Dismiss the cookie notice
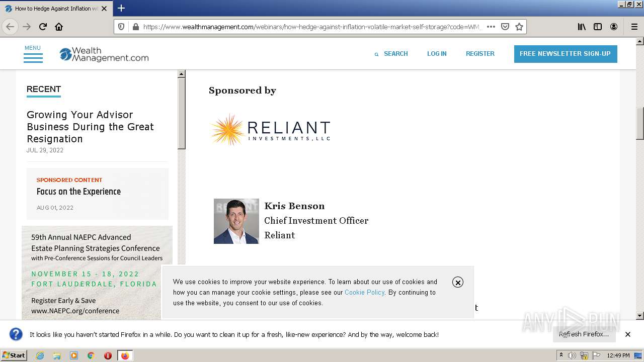644x362 pixels. (x=457, y=282)
